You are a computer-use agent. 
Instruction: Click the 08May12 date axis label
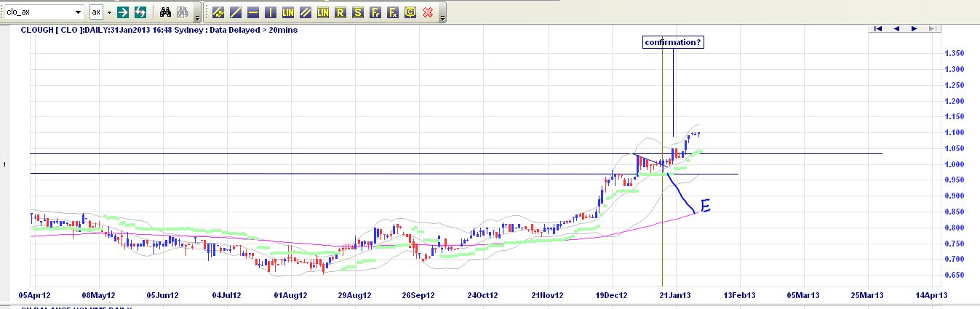tap(98, 295)
